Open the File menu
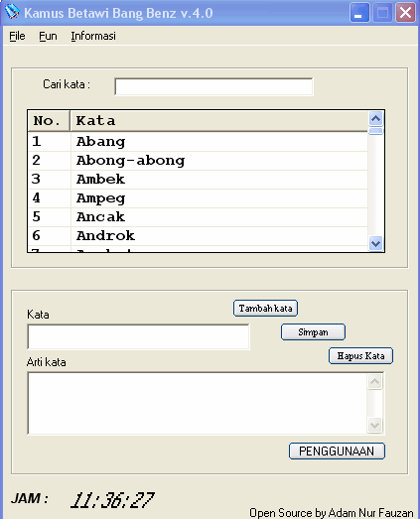 coord(17,36)
